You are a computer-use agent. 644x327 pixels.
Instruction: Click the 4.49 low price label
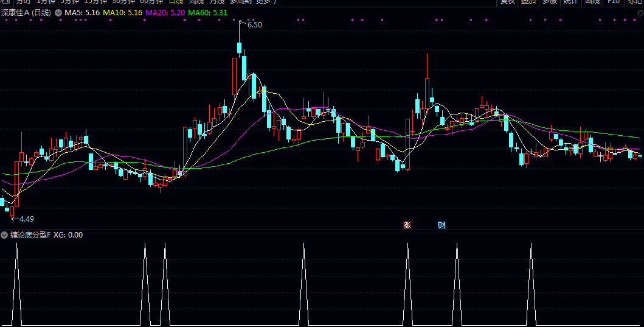(26, 219)
